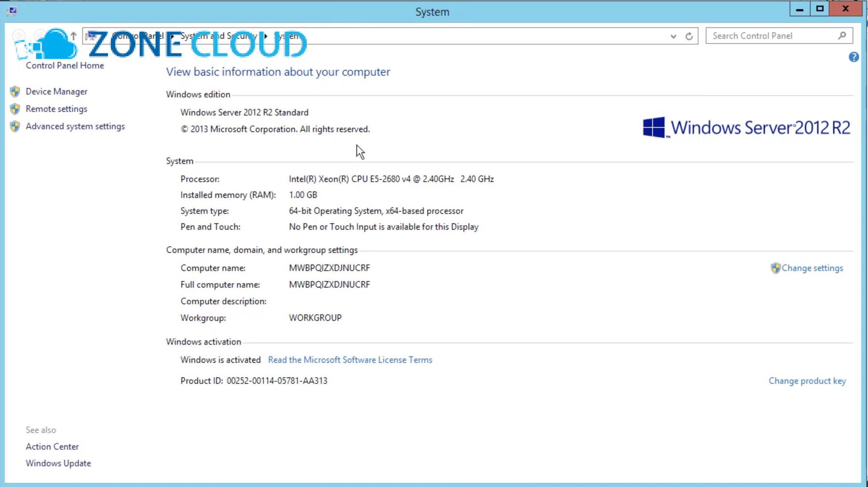Open System and Security breadcrumb
Screen dimensions: 868x487
pyautogui.click(x=218, y=36)
